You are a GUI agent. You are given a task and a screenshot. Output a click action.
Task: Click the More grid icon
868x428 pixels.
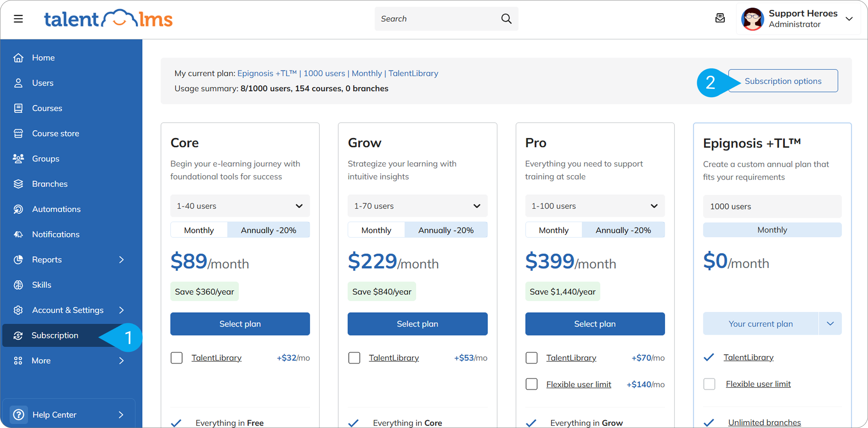click(18, 361)
